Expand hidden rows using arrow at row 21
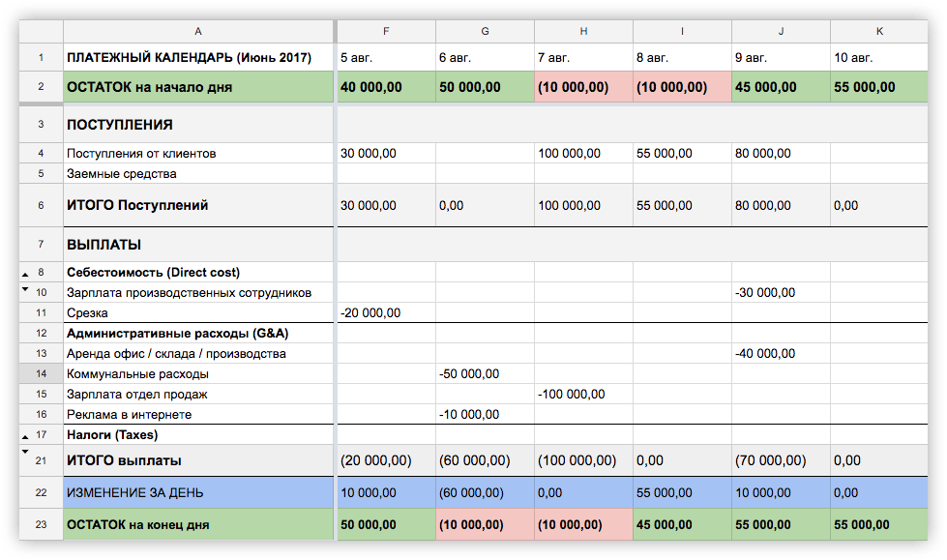This screenshot has height=560, width=947. [x=25, y=451]
